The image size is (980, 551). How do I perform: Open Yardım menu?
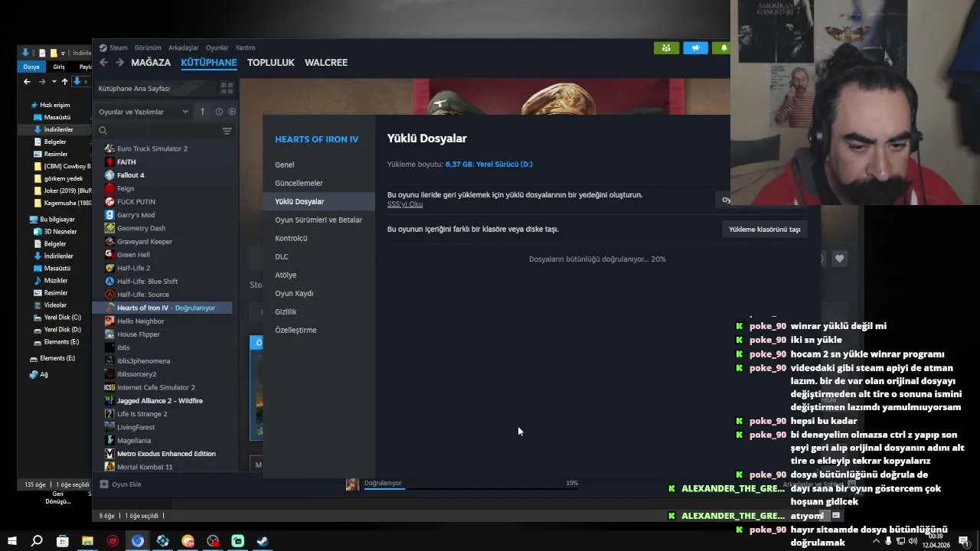coord(245,47)
